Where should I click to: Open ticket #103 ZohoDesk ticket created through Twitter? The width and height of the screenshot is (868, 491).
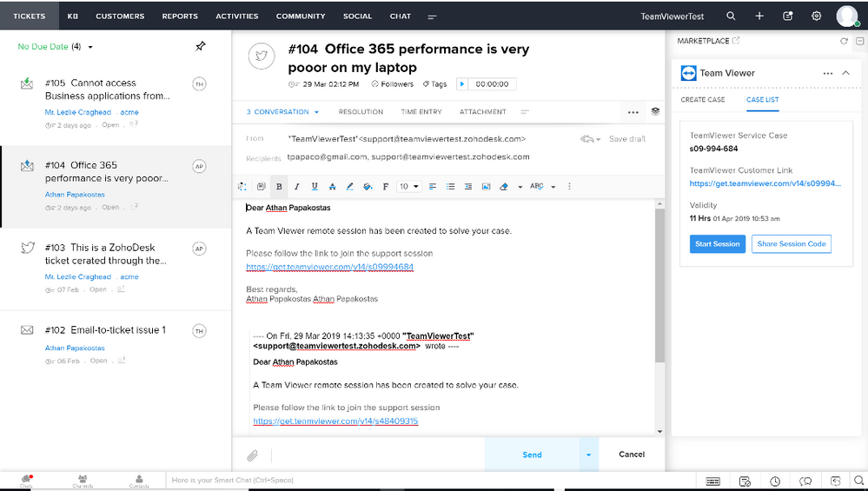[116, 269]
